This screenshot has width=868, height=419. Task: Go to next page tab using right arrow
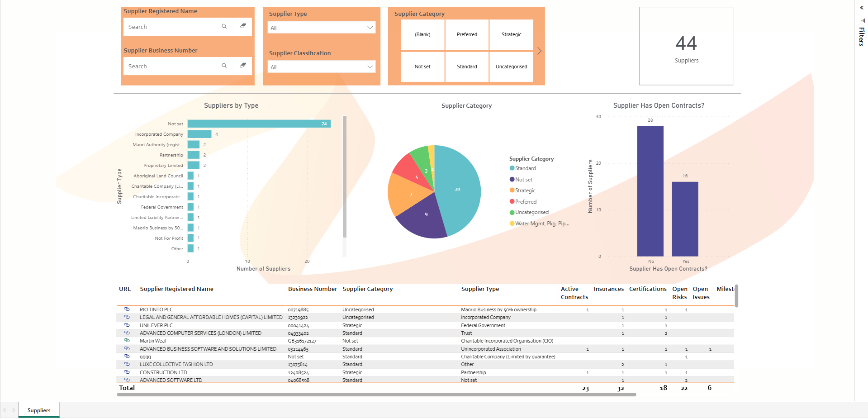pos(14,410)
